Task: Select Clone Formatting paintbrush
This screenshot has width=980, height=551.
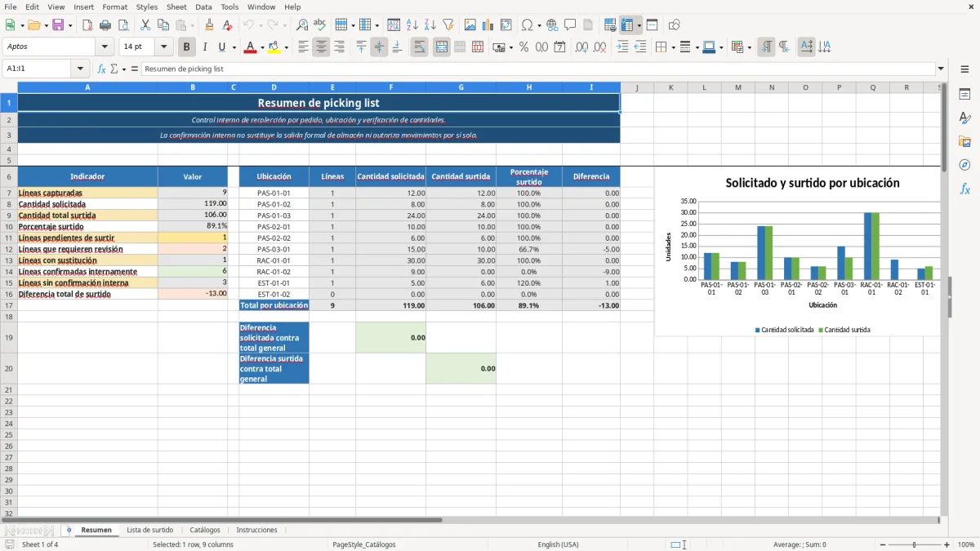Action: click(x=209, y=25)
